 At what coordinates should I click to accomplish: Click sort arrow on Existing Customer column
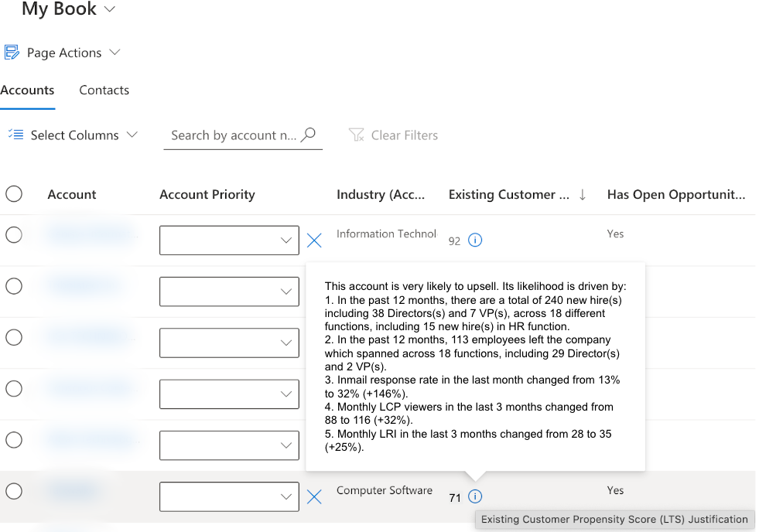[583, 195]
